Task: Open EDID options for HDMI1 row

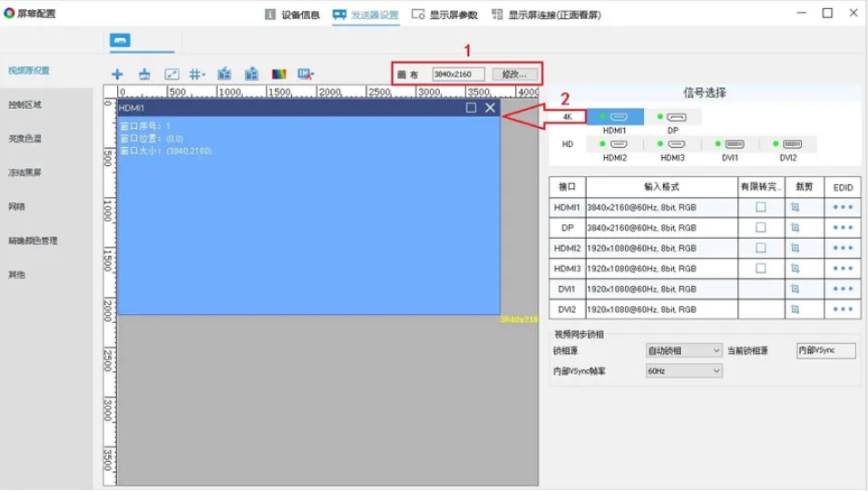Action: point(843,207)
